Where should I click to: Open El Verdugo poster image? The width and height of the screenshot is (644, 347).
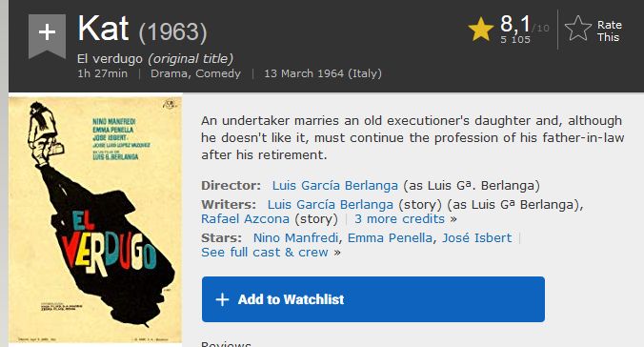[x=95, y=219]
